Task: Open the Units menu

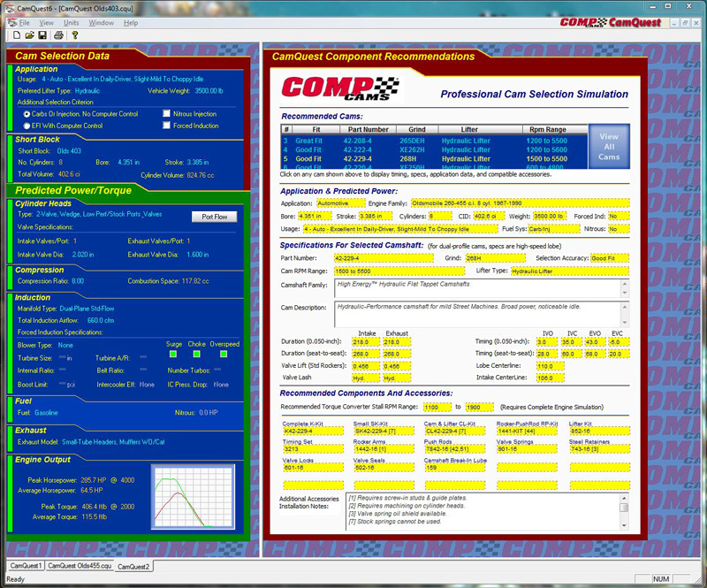Action: 72,23
